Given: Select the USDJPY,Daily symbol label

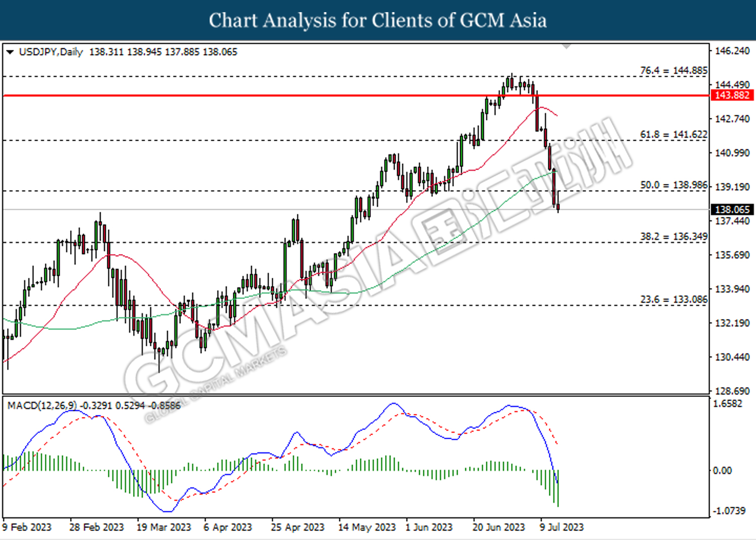Looking at the screenshot, I should click(x=50, y=52).
